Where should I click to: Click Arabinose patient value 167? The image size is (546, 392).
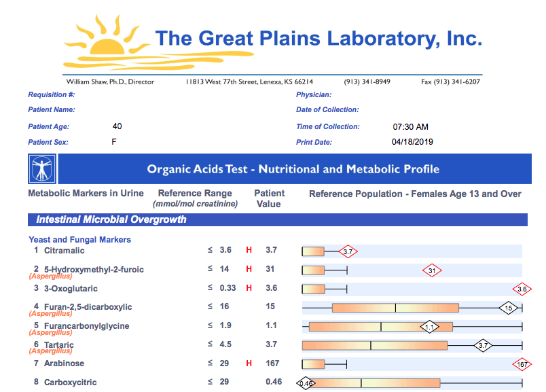(x=272, y=363)
